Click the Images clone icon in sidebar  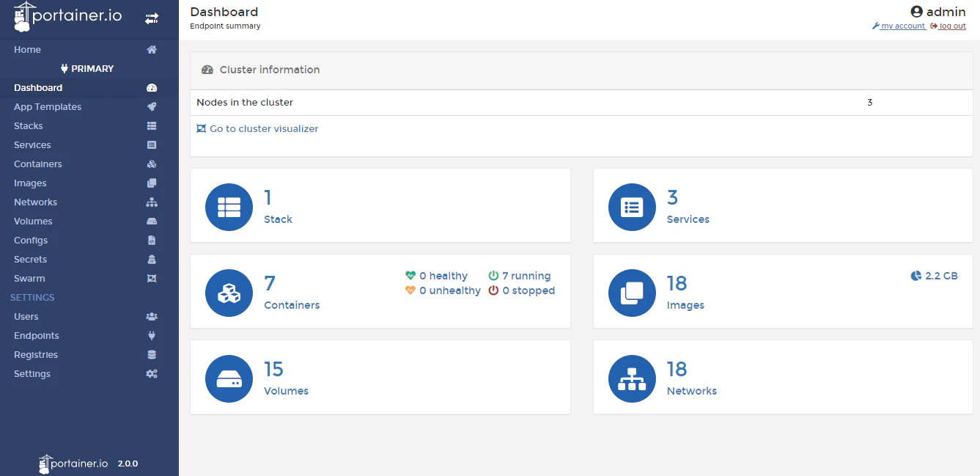(152, 183)
